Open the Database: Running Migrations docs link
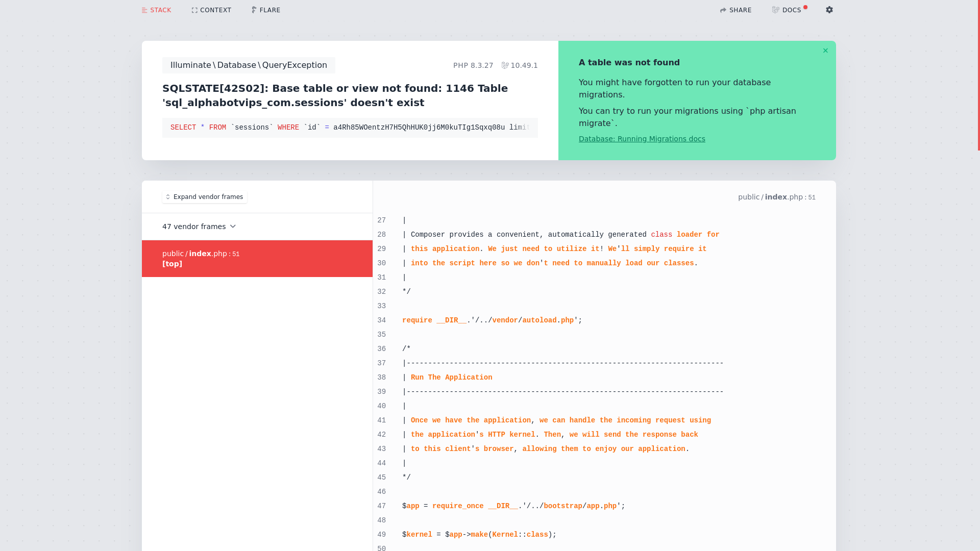The width and height of the screenshot is (980, 551). point(642,139)
